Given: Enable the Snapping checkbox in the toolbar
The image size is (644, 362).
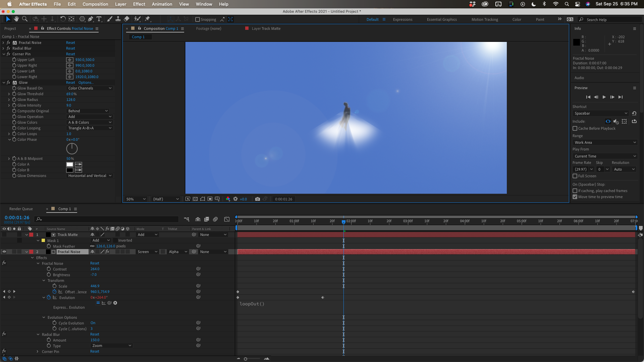Looking at the screenshot, I should 198,19.
